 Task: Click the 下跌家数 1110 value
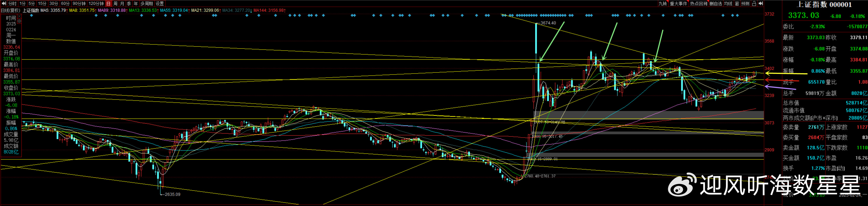pos(862,148)
